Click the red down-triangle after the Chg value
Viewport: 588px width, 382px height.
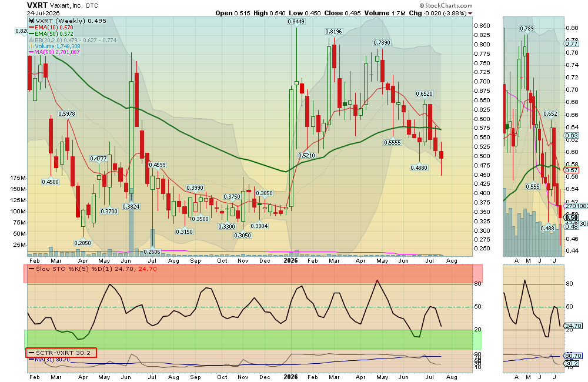click(470, 14)
